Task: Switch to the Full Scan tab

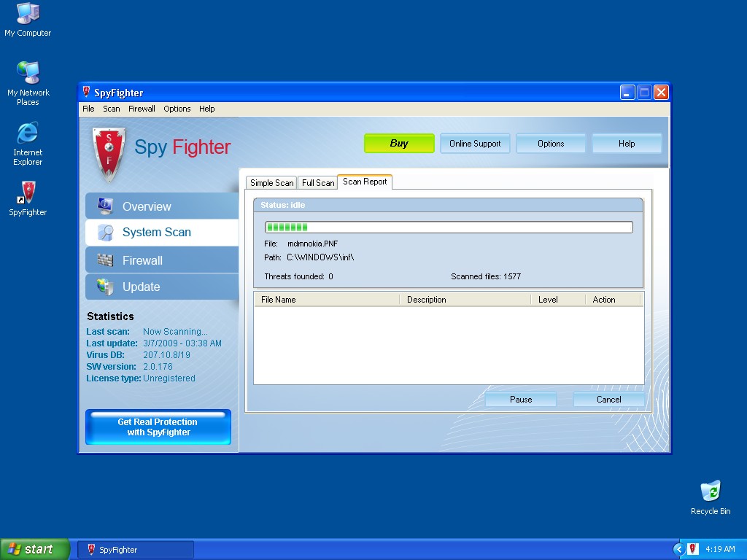Action: [317, 183]
